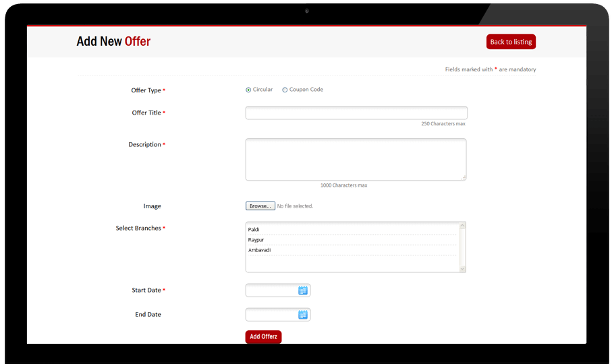Click the Description box resize handle

[464, 178]
